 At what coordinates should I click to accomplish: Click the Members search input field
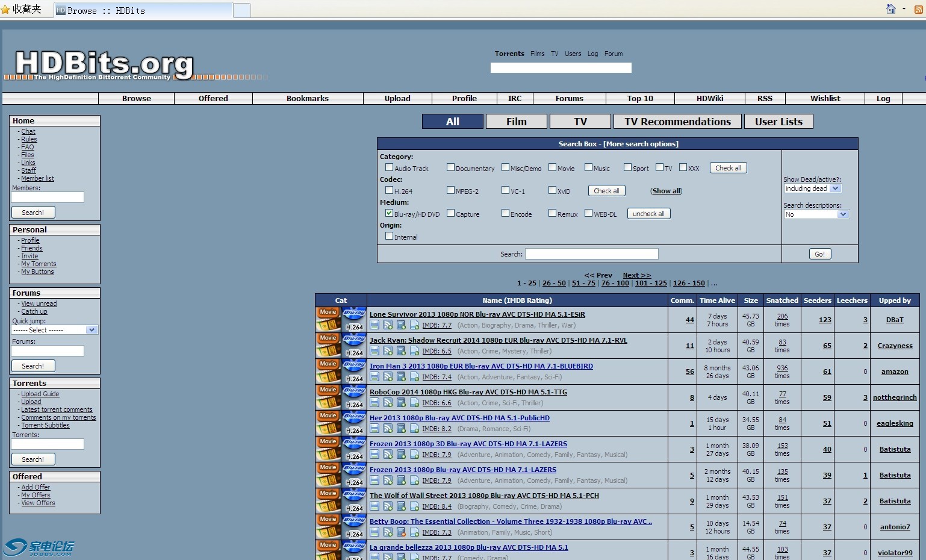[x=48, y=198]
